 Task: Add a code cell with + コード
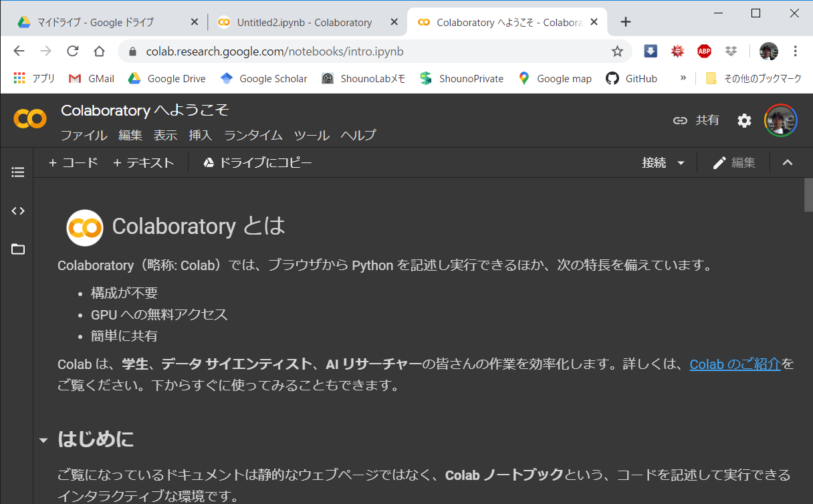pos(74,162)
